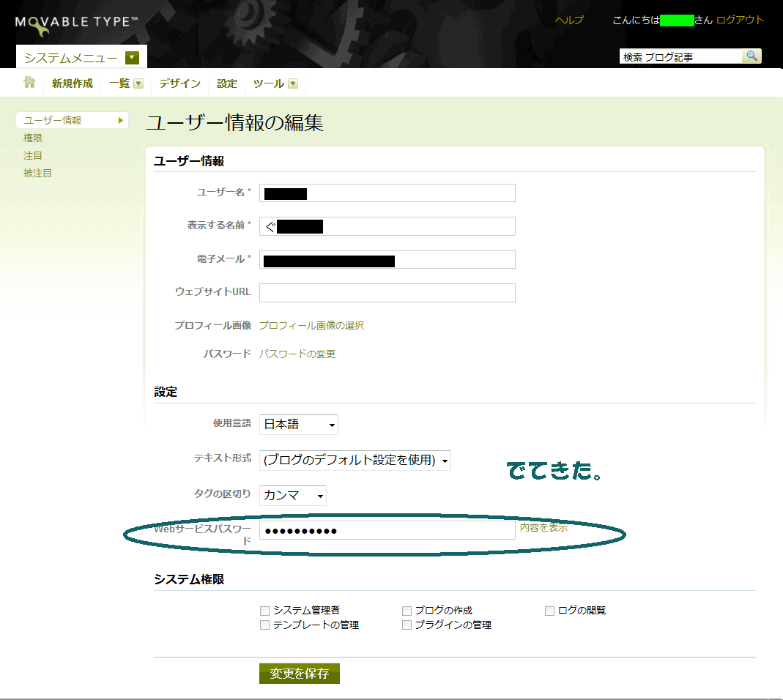Screen dimensions: 783x700
Task: Expand the 一覧 menu arrow
Action: [138, 83]
